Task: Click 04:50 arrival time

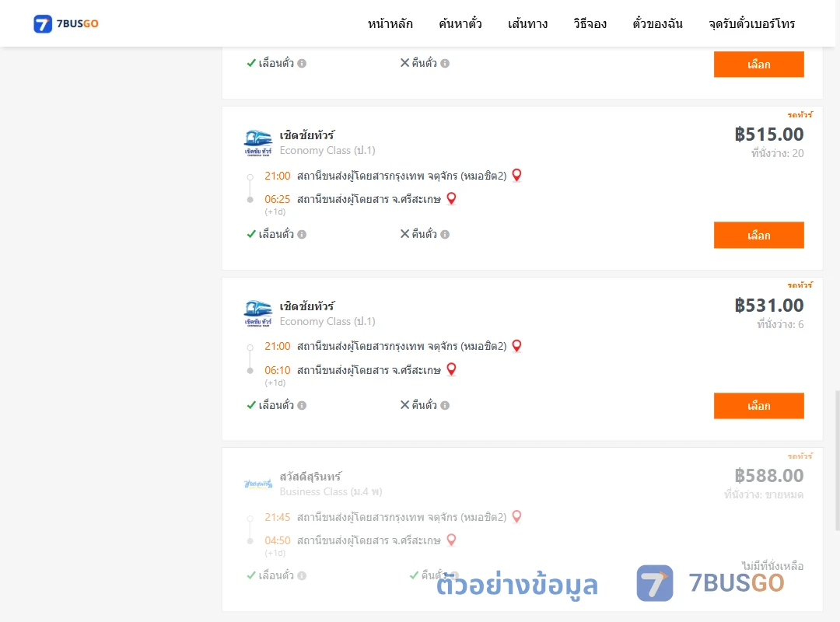Action: click(x=277, y=540)
